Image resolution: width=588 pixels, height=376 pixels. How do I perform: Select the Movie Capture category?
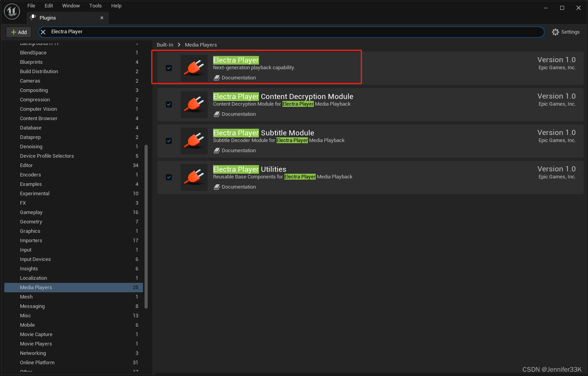74,335
